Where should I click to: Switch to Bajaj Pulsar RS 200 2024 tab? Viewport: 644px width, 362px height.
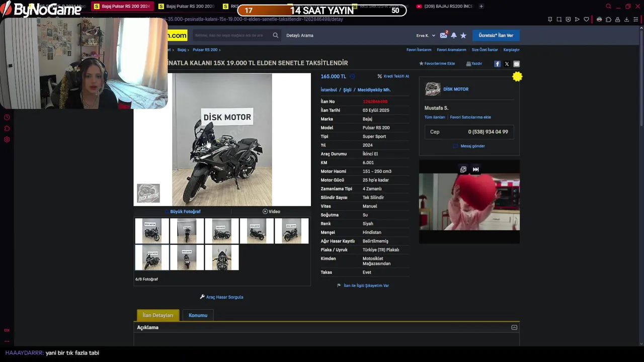coord(122,7)
